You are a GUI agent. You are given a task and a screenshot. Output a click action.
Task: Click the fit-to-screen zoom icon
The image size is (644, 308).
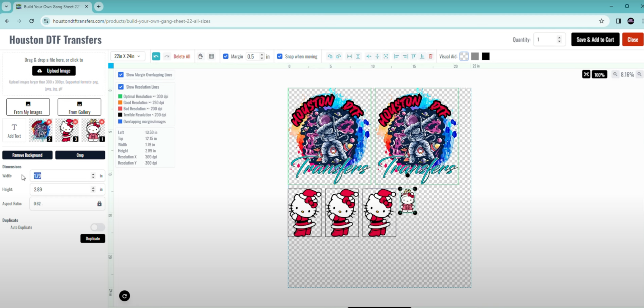tap(586, 74)
